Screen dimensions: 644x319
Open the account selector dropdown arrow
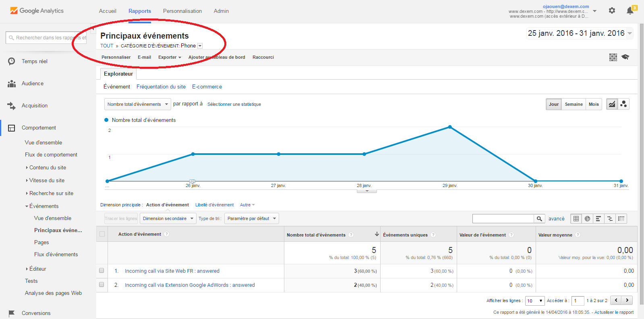pos(595,11)
